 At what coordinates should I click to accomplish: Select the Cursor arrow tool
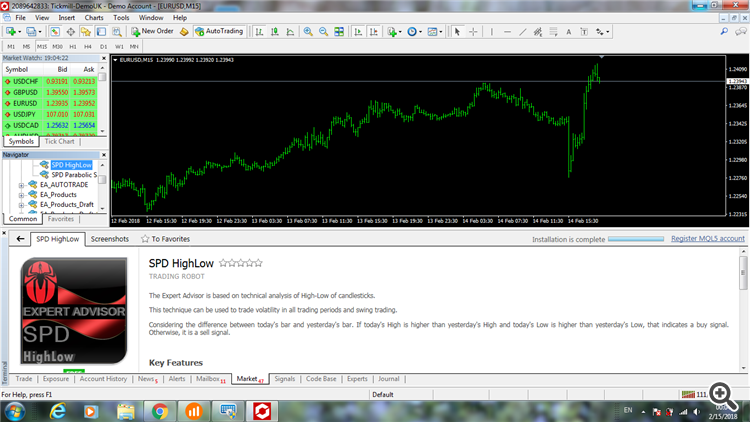coord(457,32)
